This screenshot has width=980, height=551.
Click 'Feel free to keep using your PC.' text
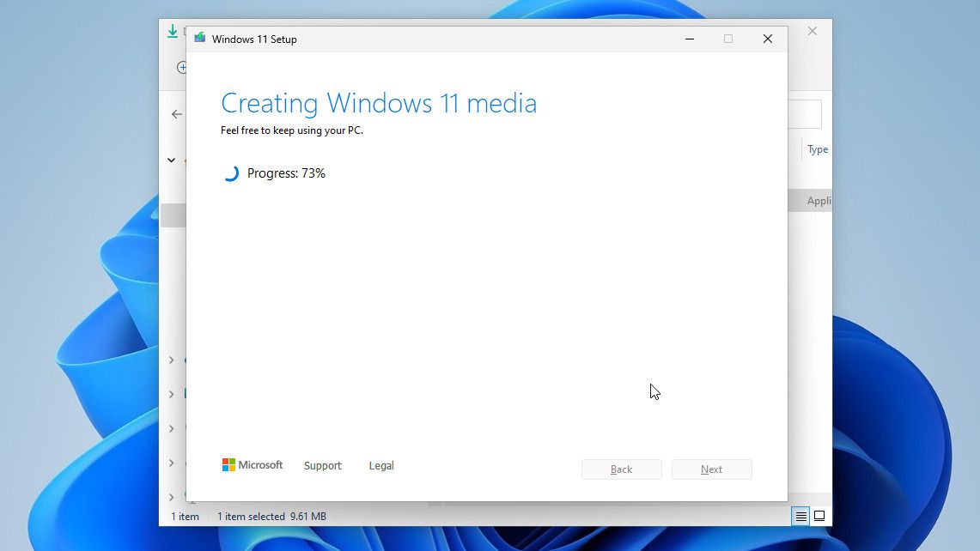pos(292,130)
